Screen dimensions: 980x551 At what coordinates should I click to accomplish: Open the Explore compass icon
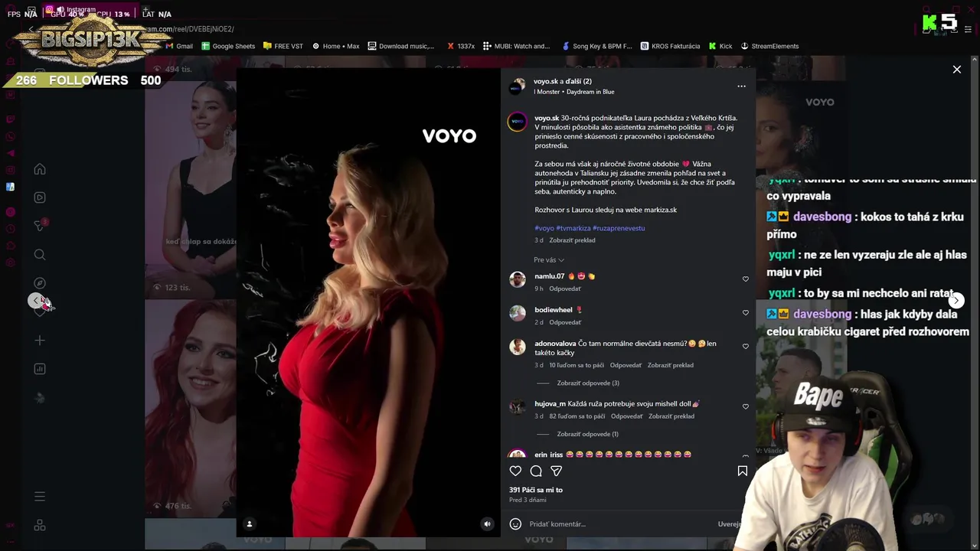click(40, 283)
